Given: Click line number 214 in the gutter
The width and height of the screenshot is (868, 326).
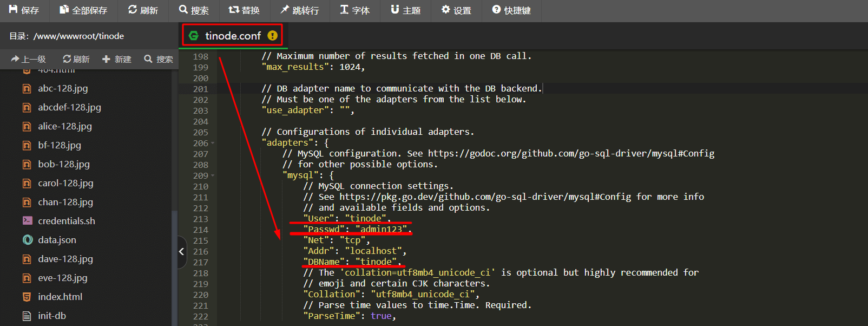Looking at the screenshot, I should 200,230.
